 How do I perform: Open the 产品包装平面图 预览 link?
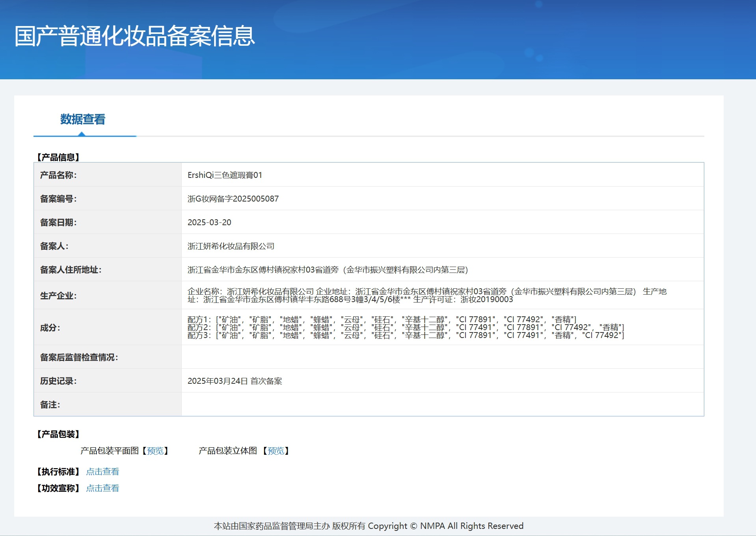pos(155,451)
